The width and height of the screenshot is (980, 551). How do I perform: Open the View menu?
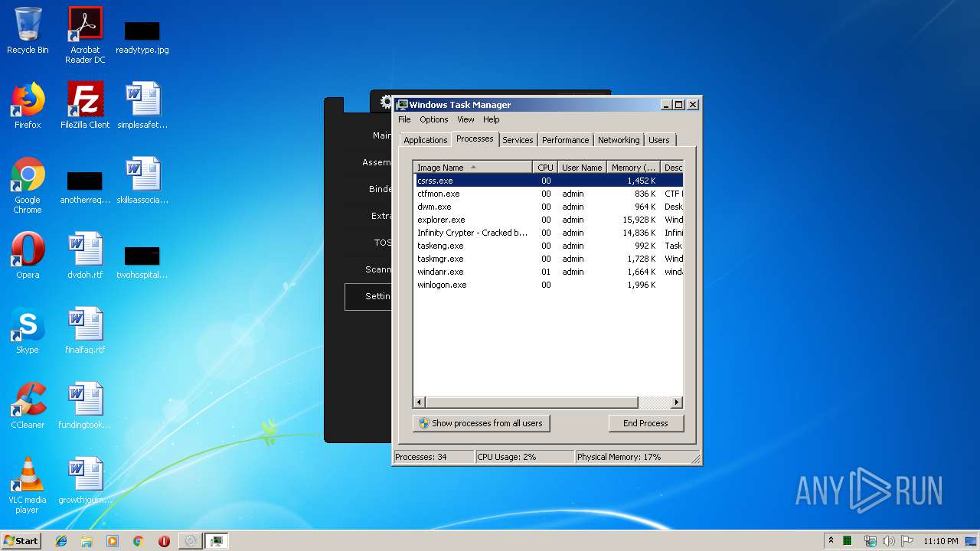(465, 119)
